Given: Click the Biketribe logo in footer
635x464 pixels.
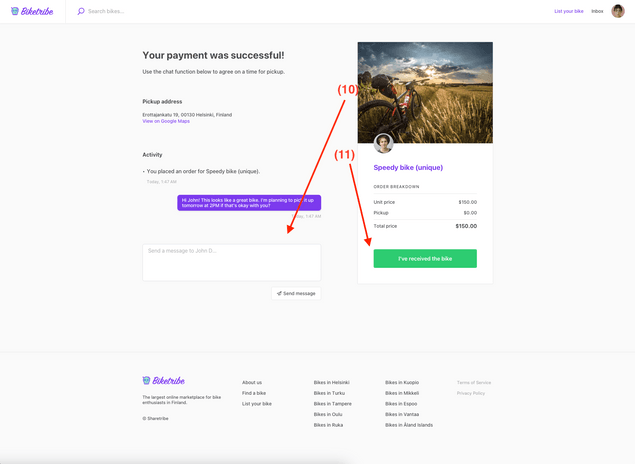Looking at the screenshot, I should [x=164, y=381].
